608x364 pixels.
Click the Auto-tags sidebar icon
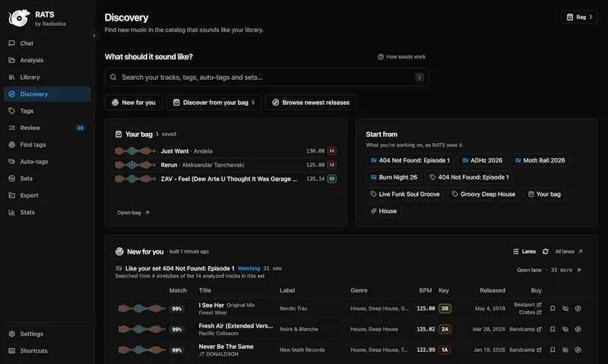click(x=12, y=161)
